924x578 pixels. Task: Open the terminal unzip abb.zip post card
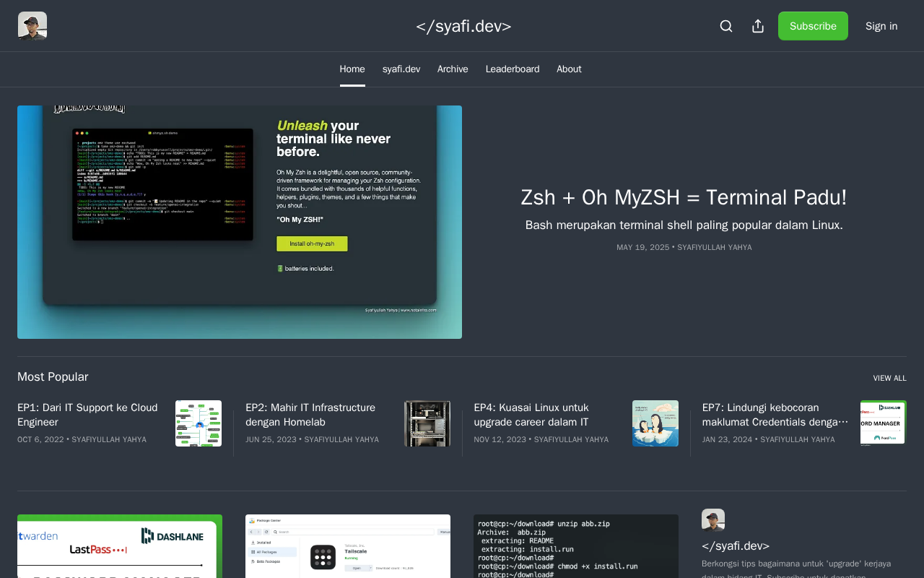coord(576,546)
